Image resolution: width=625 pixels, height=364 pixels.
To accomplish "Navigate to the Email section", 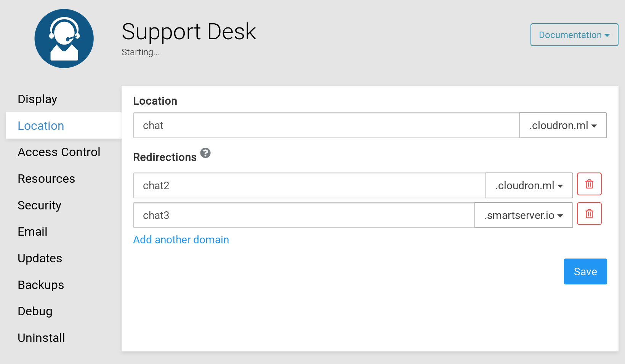I will tap(33, 232).
